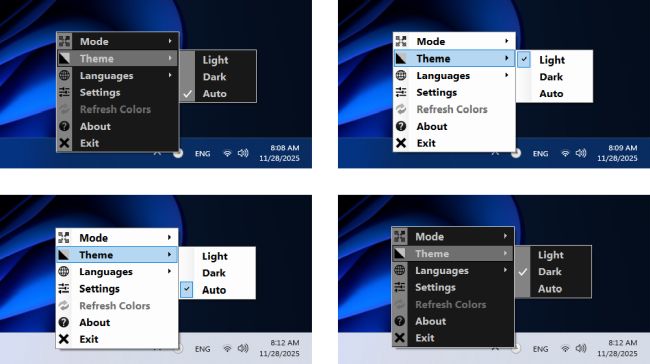Expand Theme arrow in dark menu with Dark checked
Image resolution: width=650 pixels, height=364 pixels.
505,253
